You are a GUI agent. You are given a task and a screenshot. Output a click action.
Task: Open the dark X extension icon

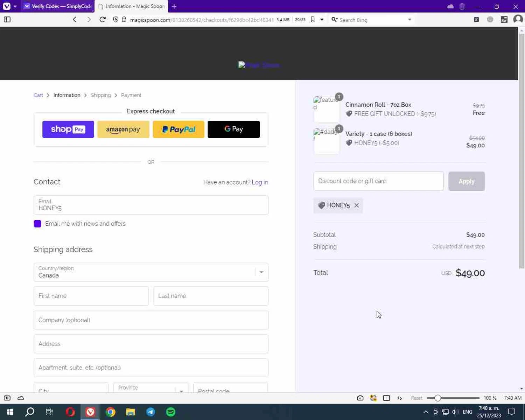click(476, 20)
